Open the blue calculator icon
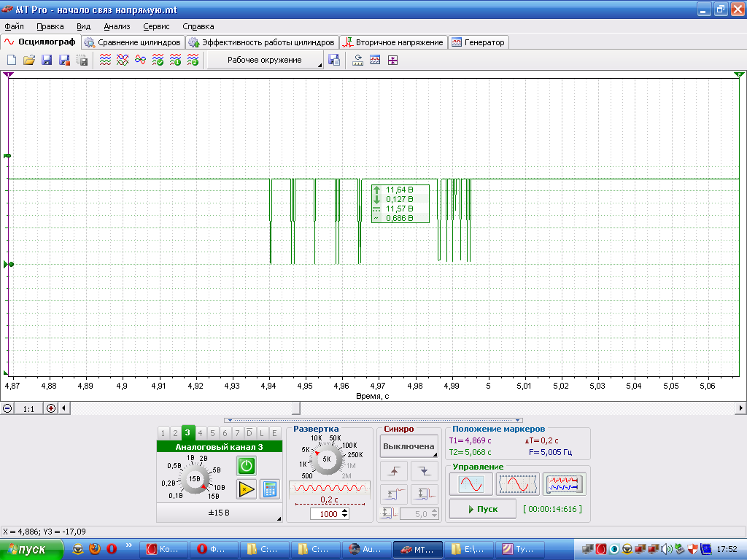Screen dimensions: 747x560 tap(270, 489)
